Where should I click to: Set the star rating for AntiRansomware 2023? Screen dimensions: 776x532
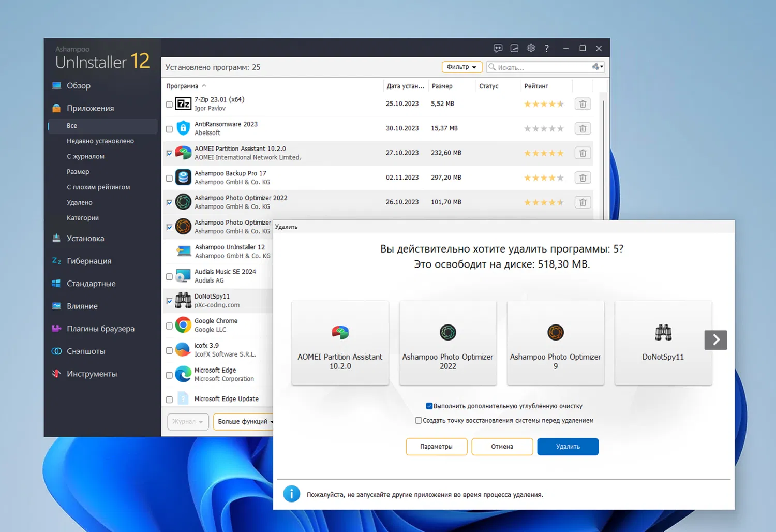(x=544, y=129)
